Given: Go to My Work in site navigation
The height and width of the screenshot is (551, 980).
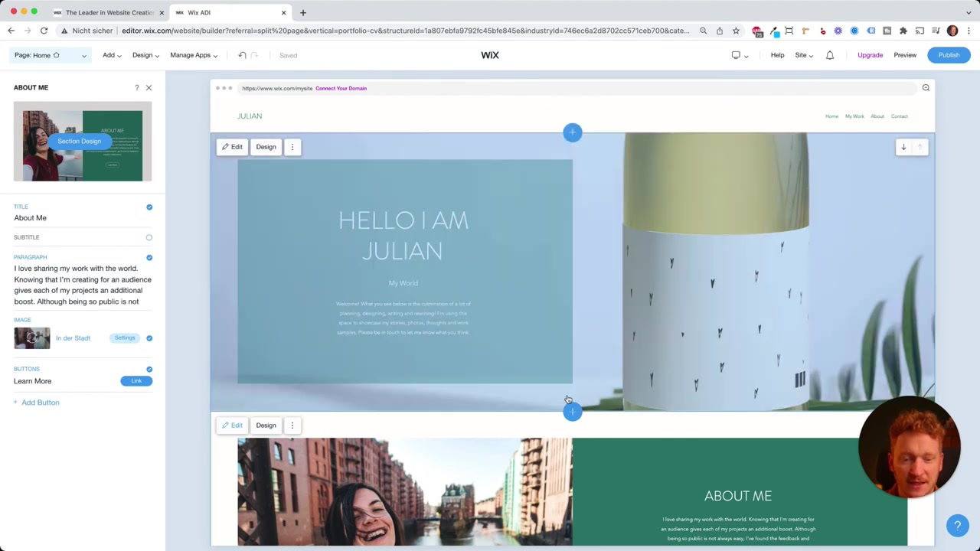Looking at the screenshot, I should (854, 116).
